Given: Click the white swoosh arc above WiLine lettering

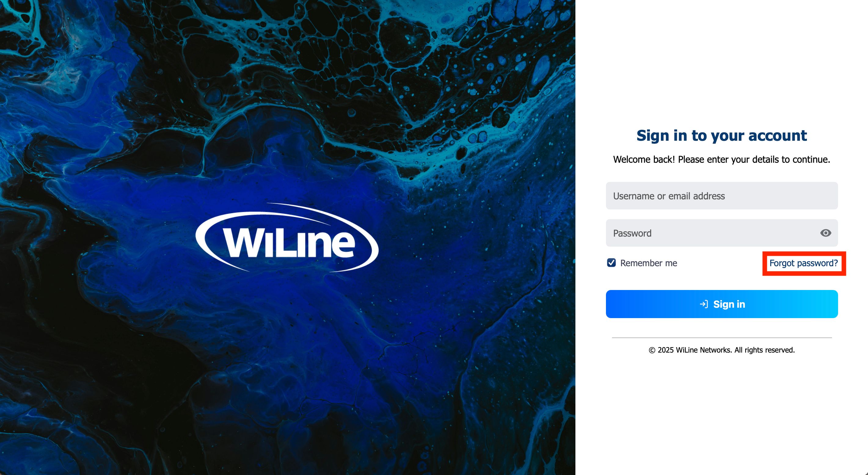Looking at the screenshot, I should click(297, 214).
